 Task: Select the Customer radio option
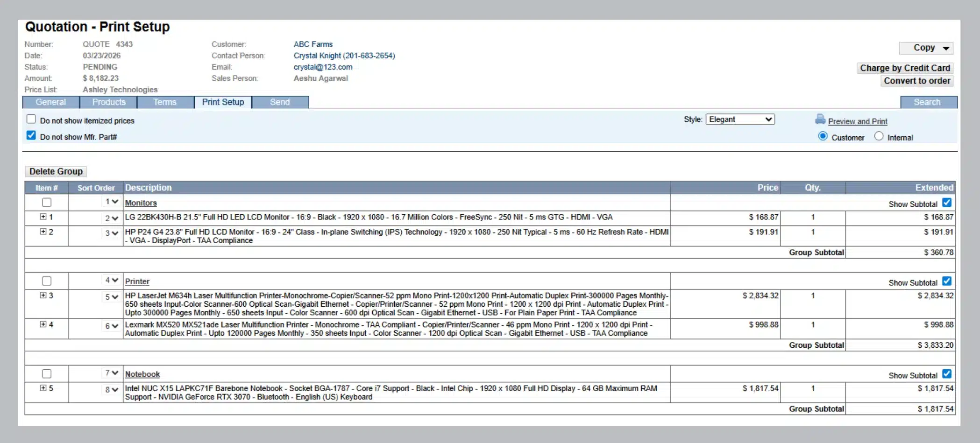coord(823,136)
